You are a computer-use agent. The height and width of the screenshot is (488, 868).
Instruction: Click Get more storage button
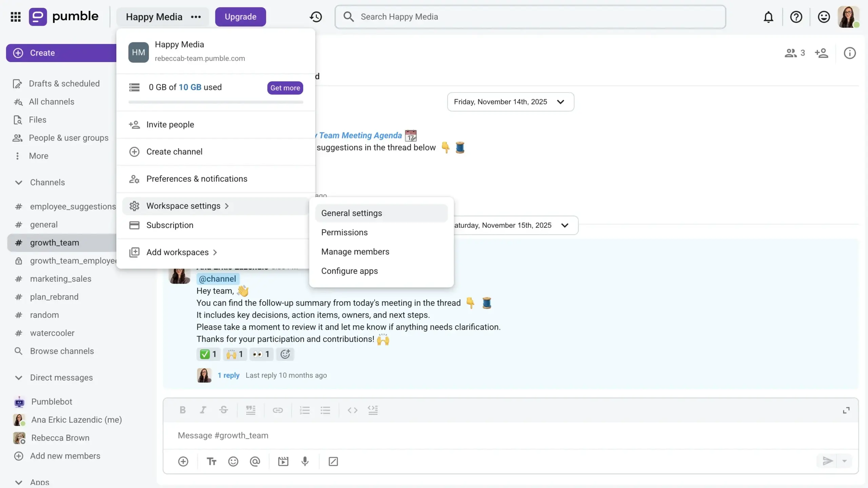[285, 88]
